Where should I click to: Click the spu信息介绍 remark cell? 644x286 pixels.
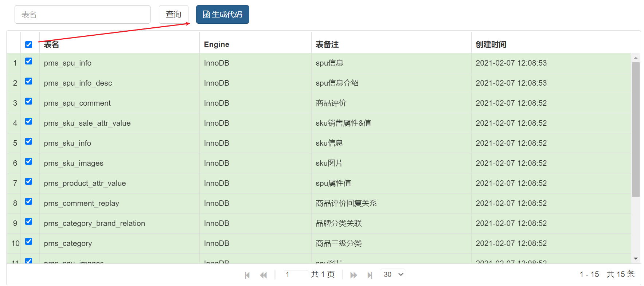[391, 83]
